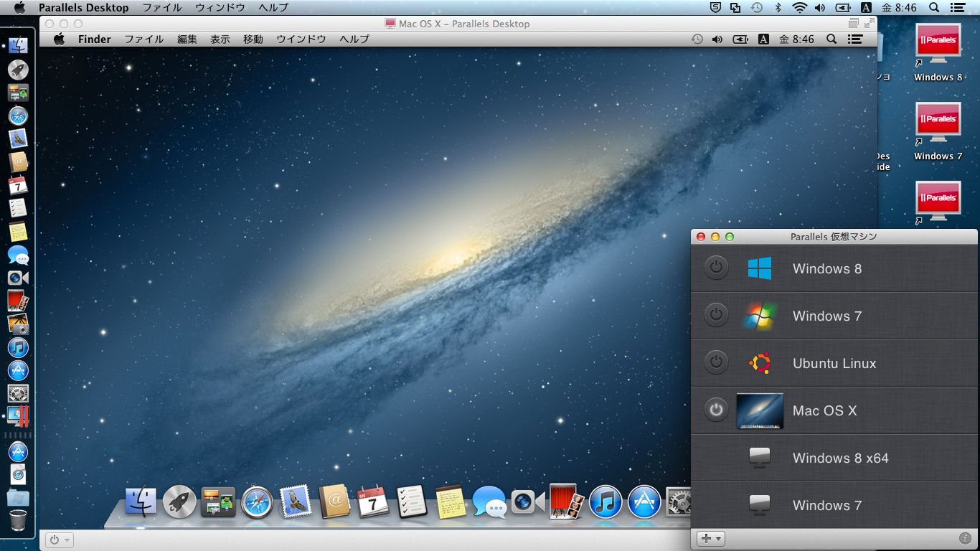Open Launchpad in the guest VM Dock

[179, 501]
